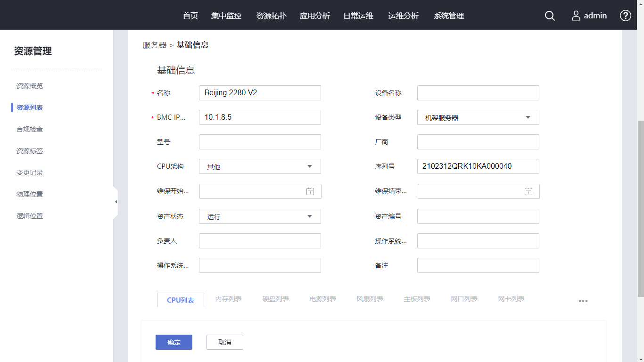Click the 序列号 input field
The image size is (644, 362).
[478, 166]
